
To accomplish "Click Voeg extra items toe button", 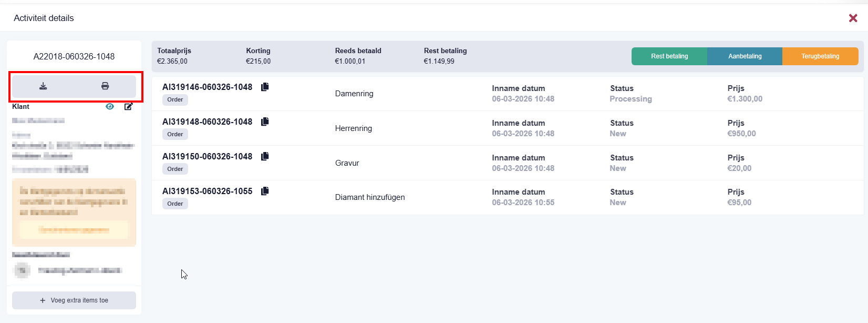I will tap(74, 300).
